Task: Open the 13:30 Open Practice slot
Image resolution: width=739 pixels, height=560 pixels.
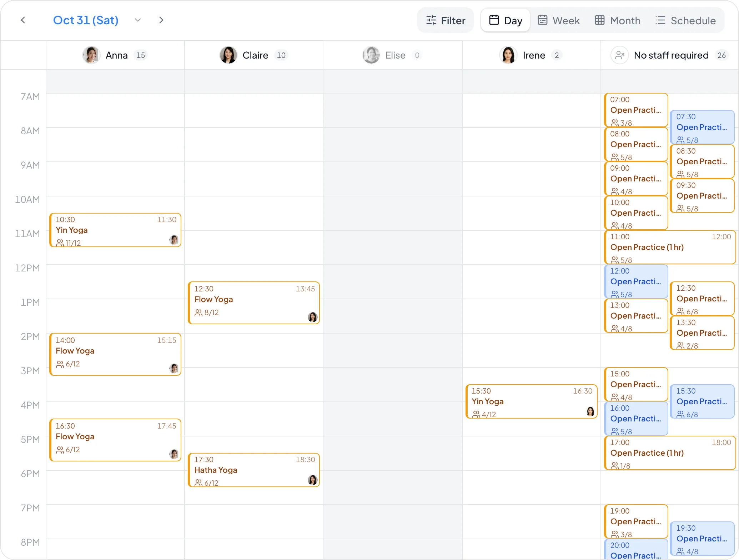Action: coord(702,333)
